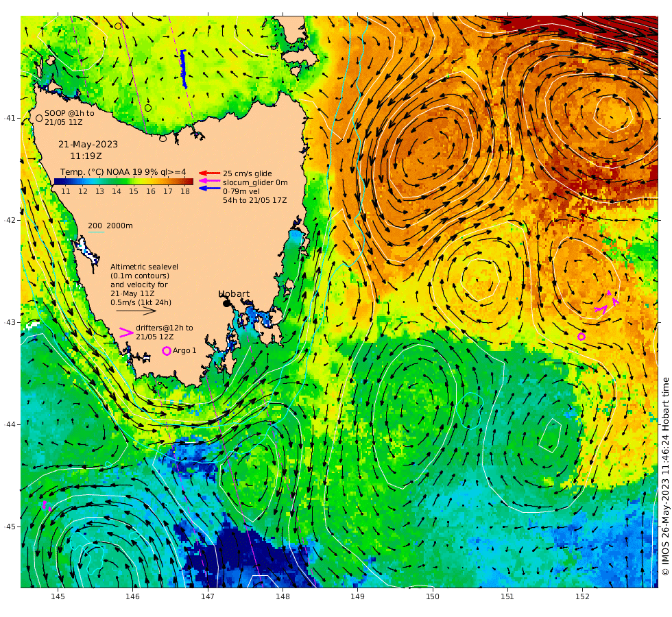Image resolution: width=672 pixels, height=617 pixels.
Task: Click the Argo 1 legend text
Action: pyautogui.click(x=184, y=350)
